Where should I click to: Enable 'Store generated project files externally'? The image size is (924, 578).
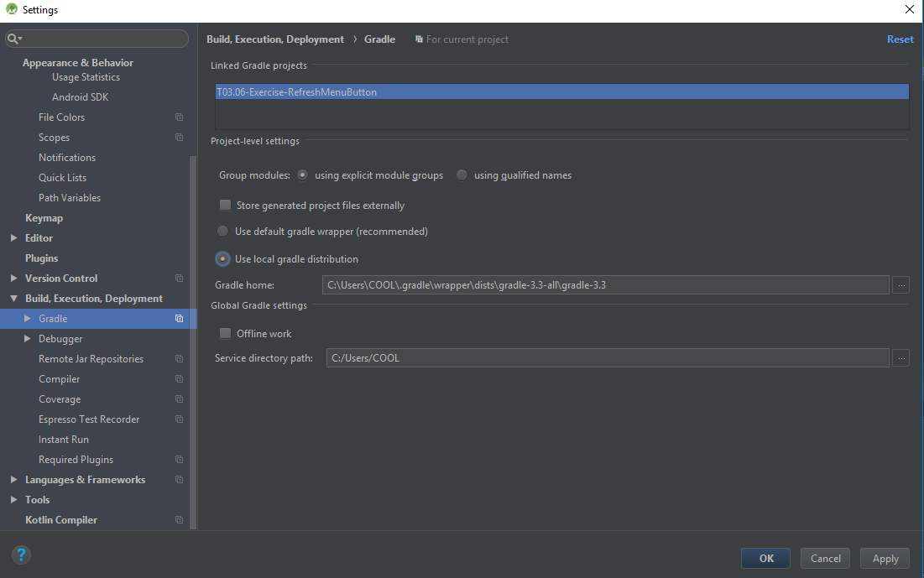pos(225,205)
